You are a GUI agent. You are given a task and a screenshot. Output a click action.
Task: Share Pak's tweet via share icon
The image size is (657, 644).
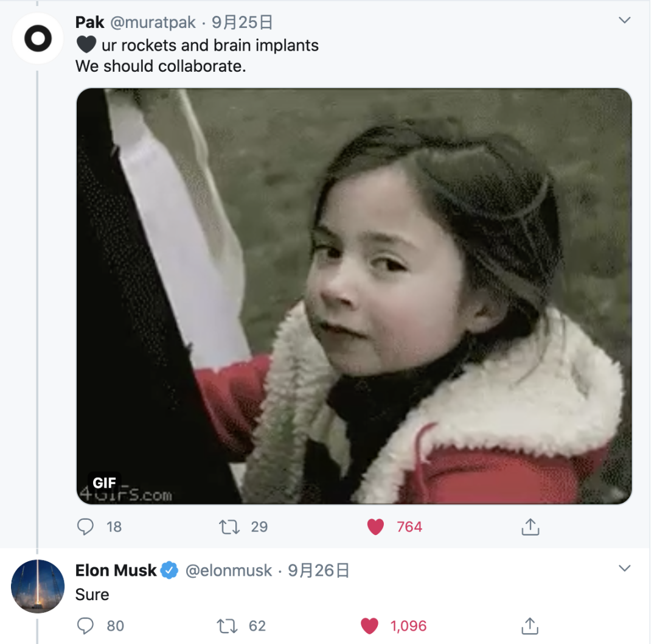pos(530,527)
